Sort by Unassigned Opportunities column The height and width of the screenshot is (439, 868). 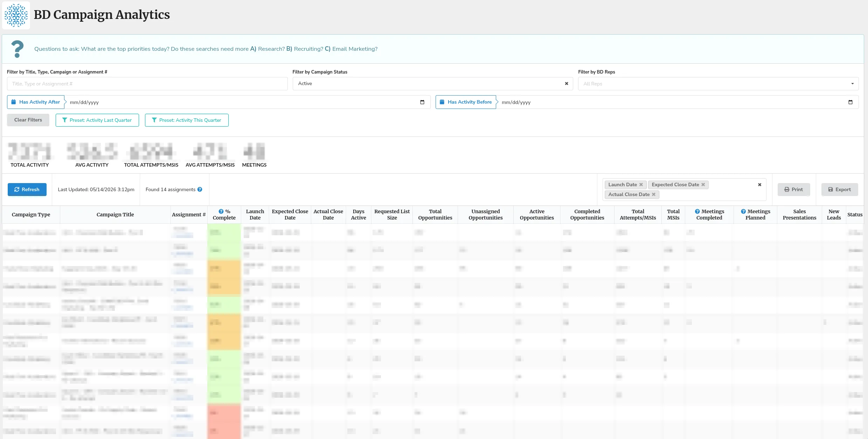[486, 215]
